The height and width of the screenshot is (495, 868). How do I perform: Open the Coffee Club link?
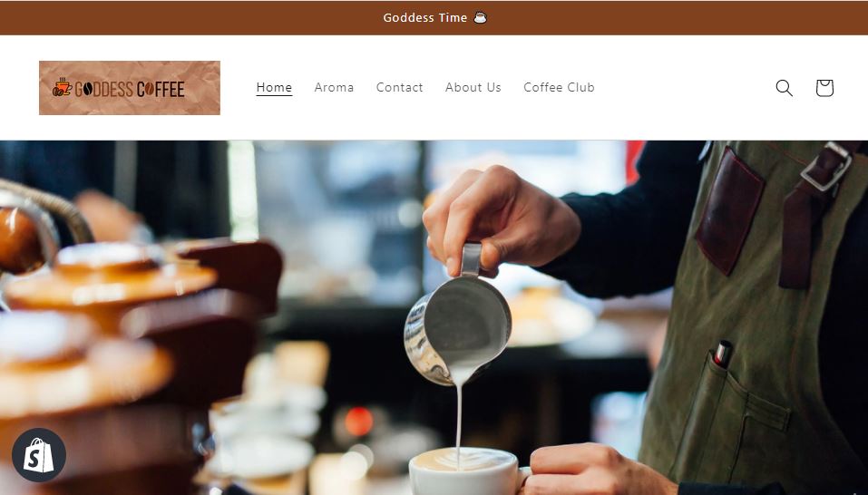click(559, 87)
